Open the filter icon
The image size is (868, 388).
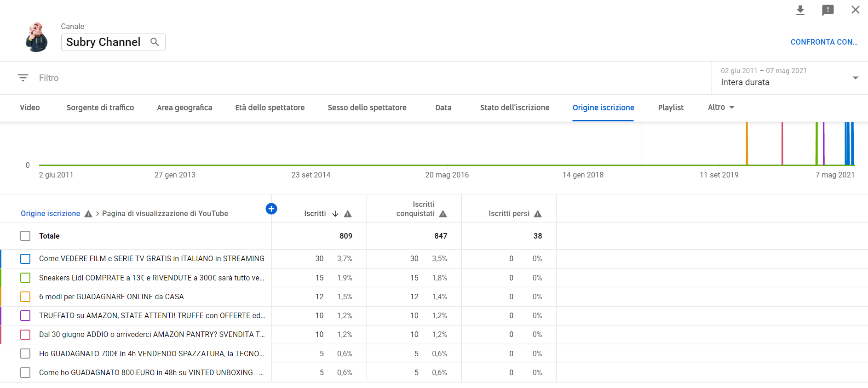[x=23, y=78]
